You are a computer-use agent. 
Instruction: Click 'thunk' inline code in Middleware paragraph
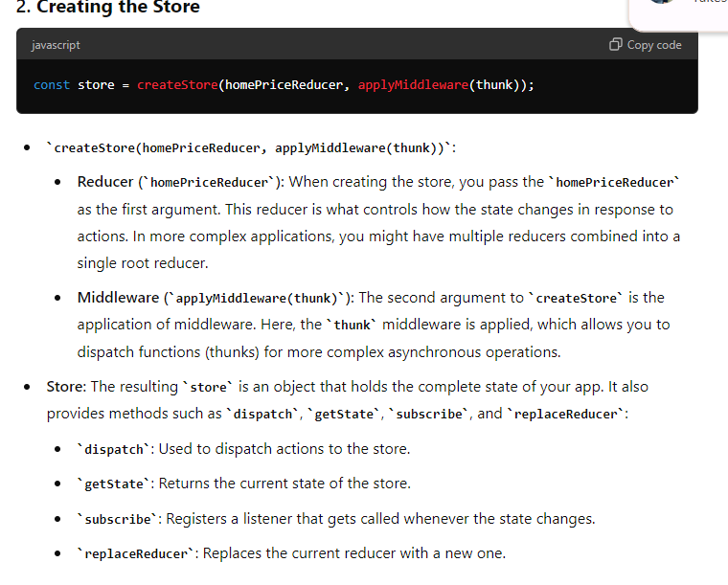pos(352,325)
